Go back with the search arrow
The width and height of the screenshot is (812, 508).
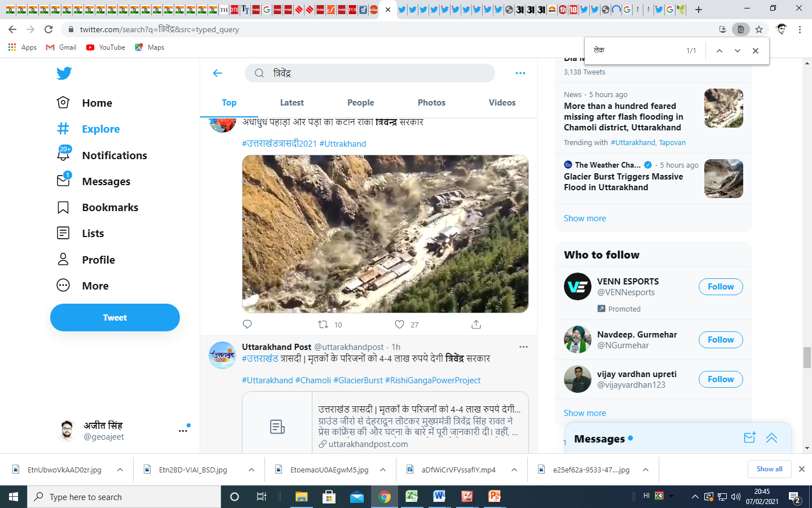point(218,73)
